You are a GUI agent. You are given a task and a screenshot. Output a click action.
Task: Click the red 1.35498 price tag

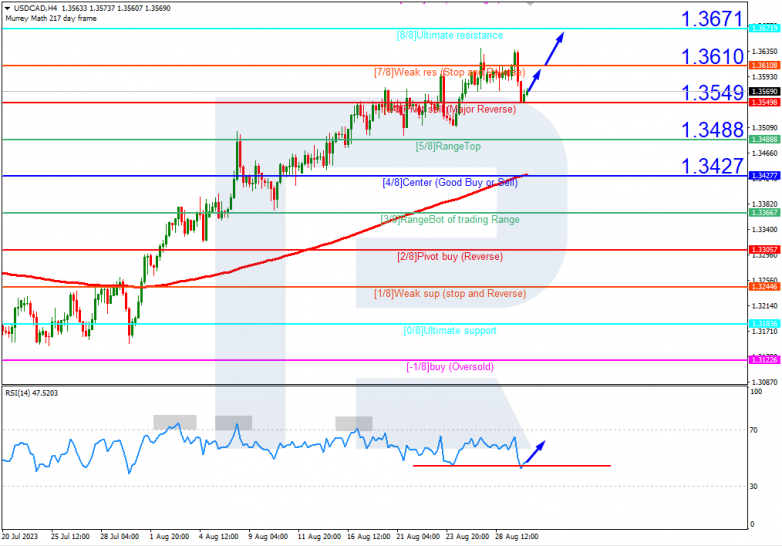pyautogui.click(x=764, y=102)
